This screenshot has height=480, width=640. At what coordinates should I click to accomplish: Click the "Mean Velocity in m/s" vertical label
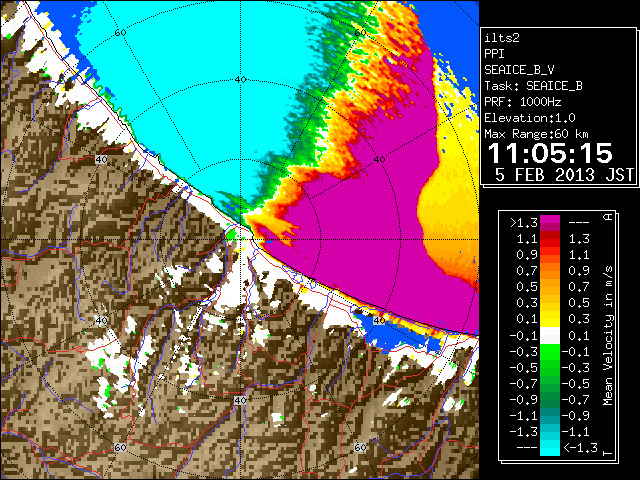coord(608,336)
